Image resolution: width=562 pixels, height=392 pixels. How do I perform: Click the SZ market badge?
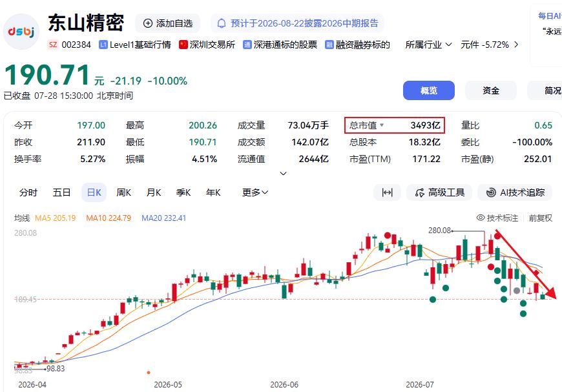click(53, 45)
